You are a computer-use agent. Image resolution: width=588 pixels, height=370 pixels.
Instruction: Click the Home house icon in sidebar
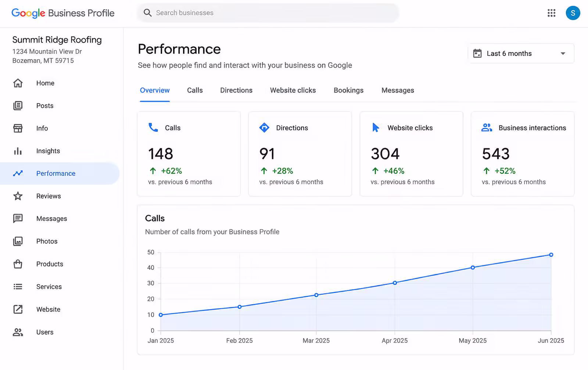(18, 83)
